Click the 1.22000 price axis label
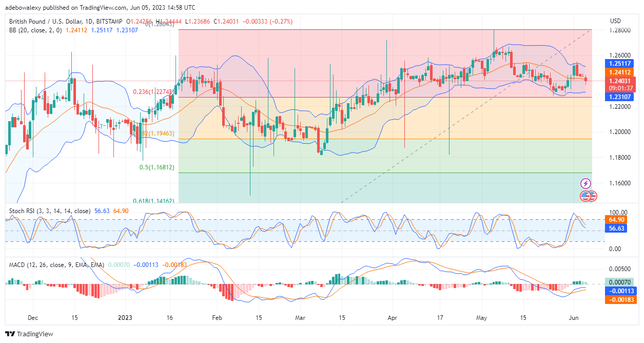Viewport: 644px width, 343px height. click(x=620, y=107)
